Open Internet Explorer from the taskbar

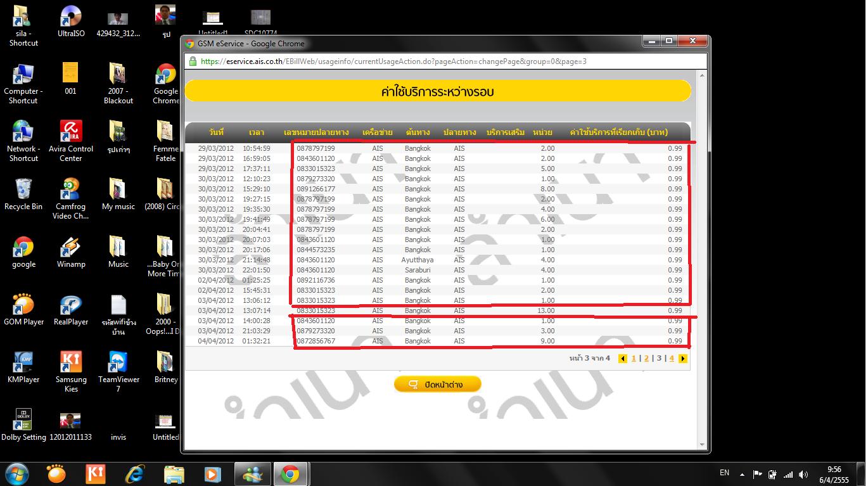pyautogui.click(x=134, y=474)
